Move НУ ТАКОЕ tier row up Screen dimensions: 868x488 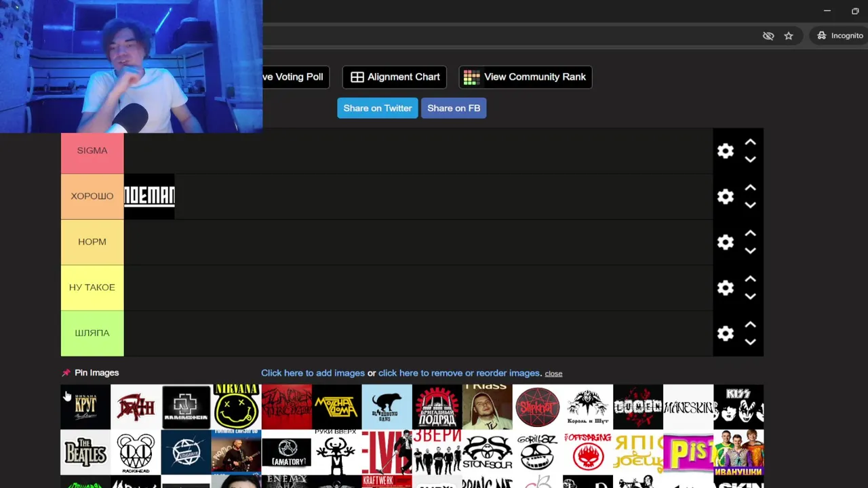click(750, 279)
